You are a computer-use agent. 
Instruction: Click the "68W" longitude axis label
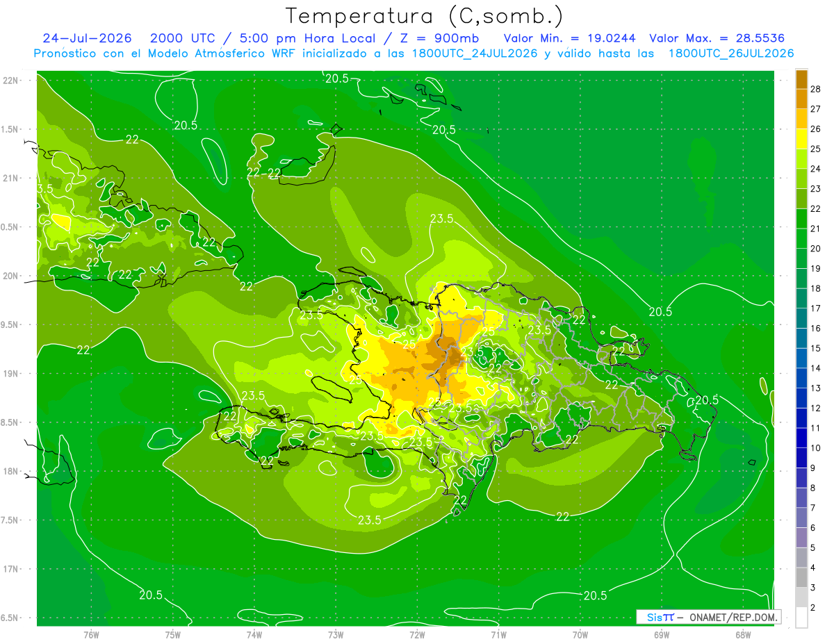coord(743,635)
